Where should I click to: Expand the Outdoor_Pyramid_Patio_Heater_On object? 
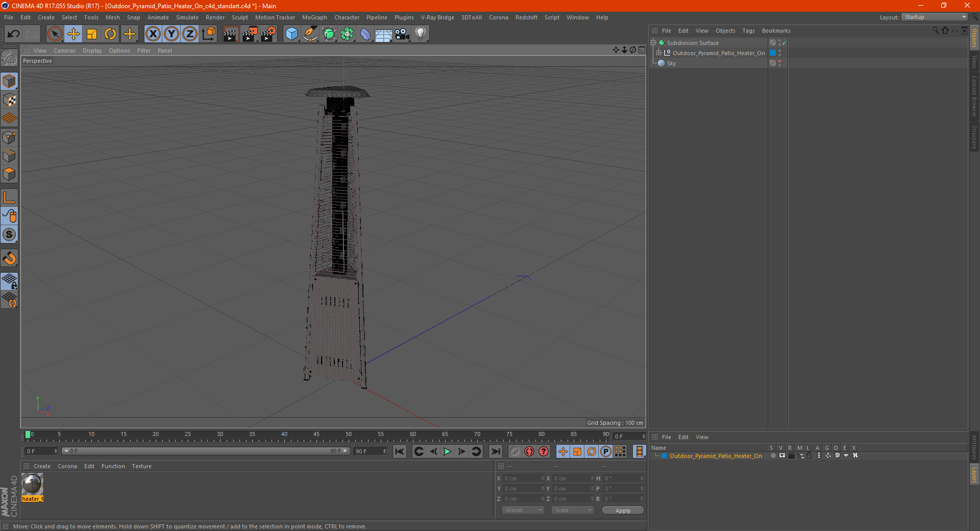659,53
